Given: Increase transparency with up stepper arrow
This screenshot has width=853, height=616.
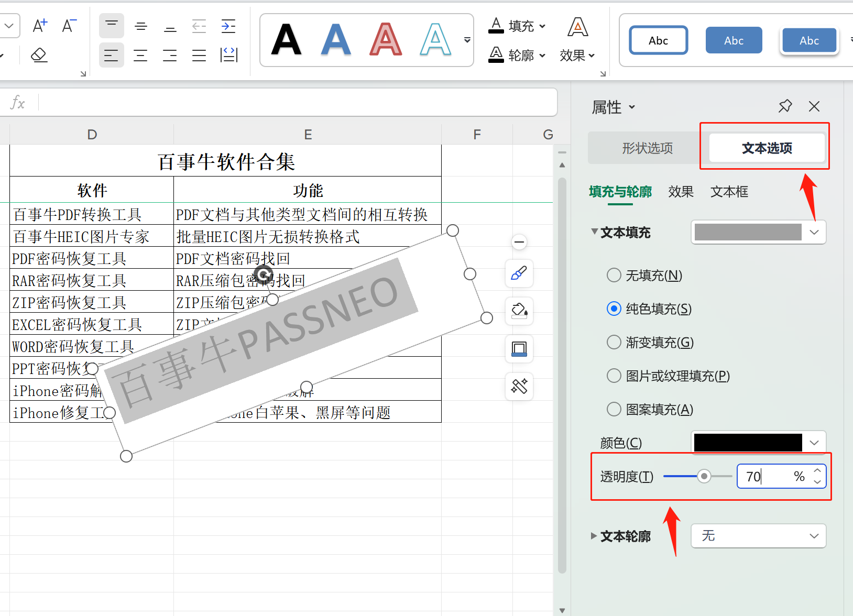Looking at the screenshot, I should tap(817, 470).
